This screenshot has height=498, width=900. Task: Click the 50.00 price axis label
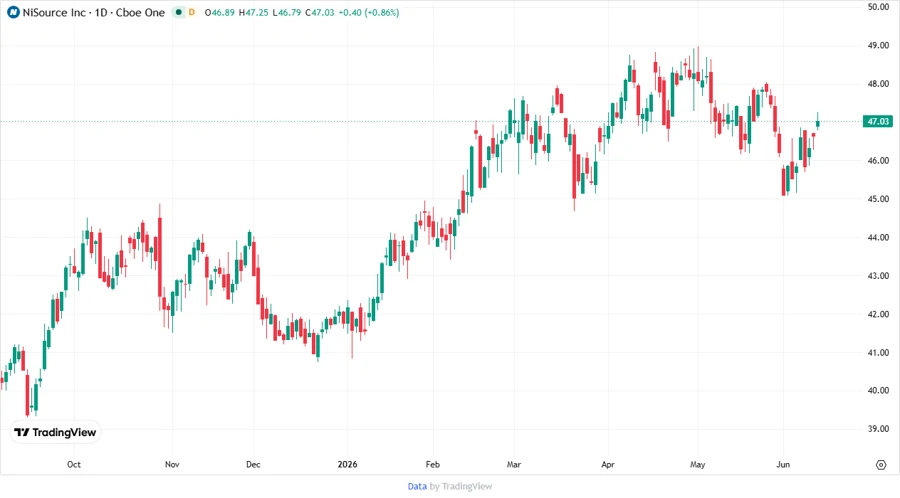878,7
